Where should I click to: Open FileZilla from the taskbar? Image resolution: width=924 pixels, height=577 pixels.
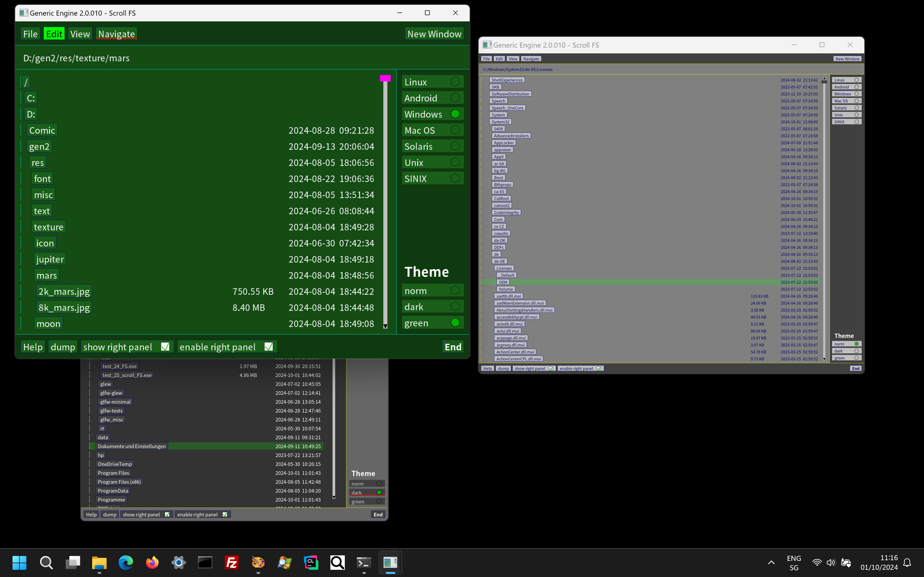click(231, 562)
